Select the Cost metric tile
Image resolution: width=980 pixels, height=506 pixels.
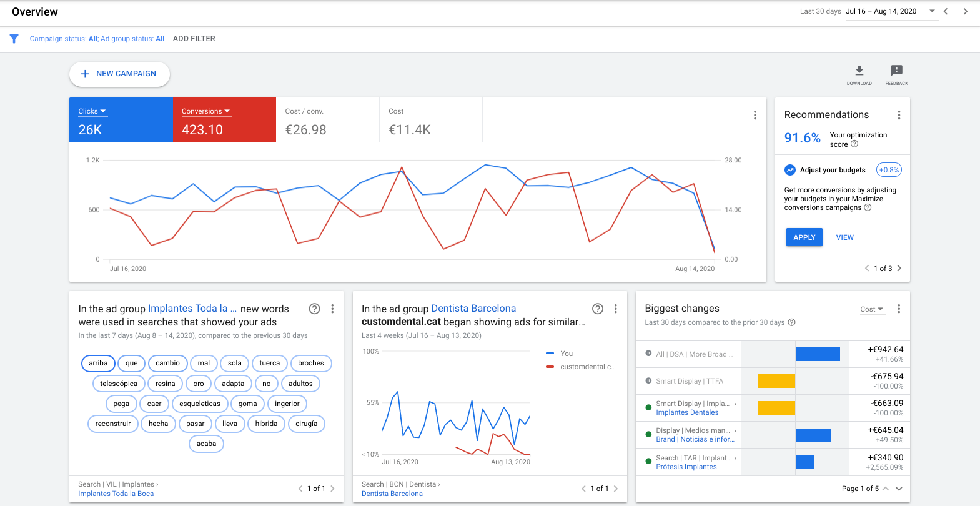pyautogui.click(x=430, y=120)
